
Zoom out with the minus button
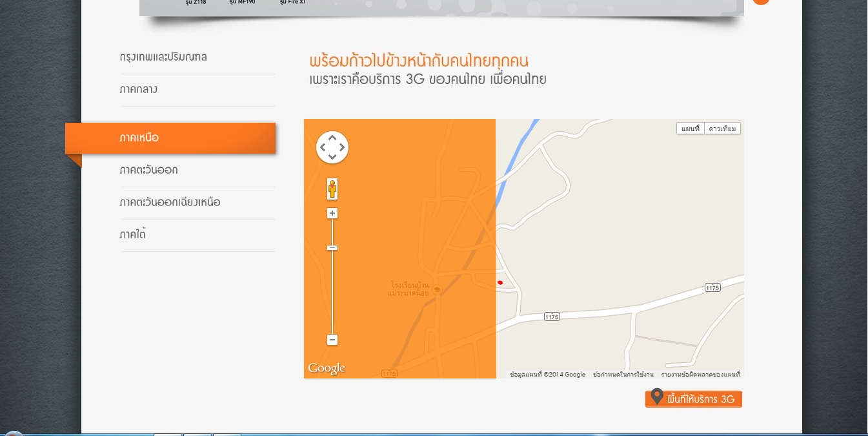point(332,340)
